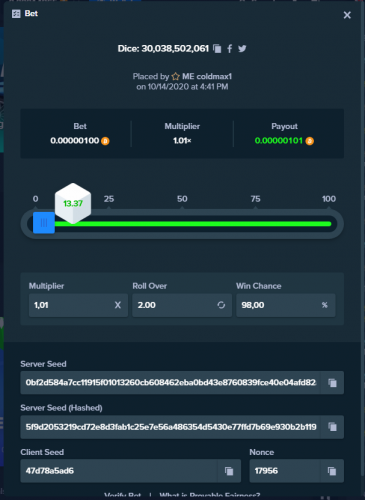The width and height of the screenshot is (365, 500).
Task: Focus the Win Chance 98,00 field
Action: point(286,305)
